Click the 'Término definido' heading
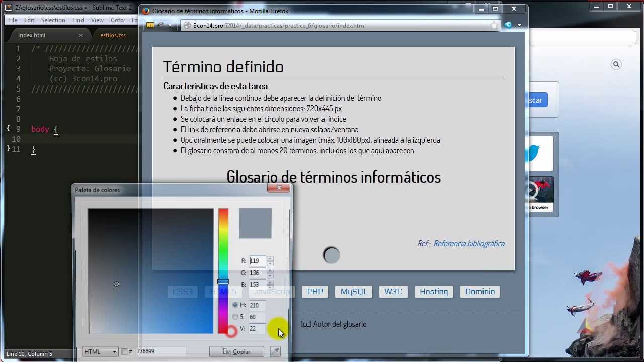The image size is (644, 362). click(223, 66)
